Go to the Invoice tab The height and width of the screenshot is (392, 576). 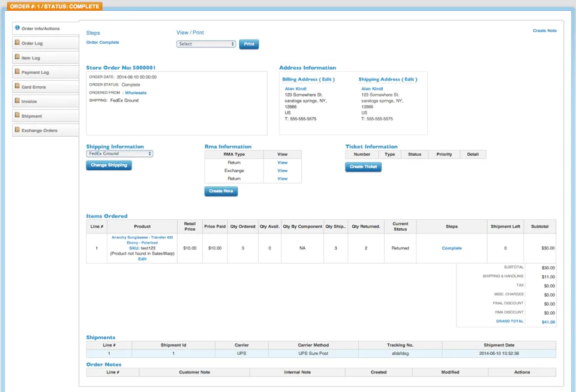click(46, 101)
